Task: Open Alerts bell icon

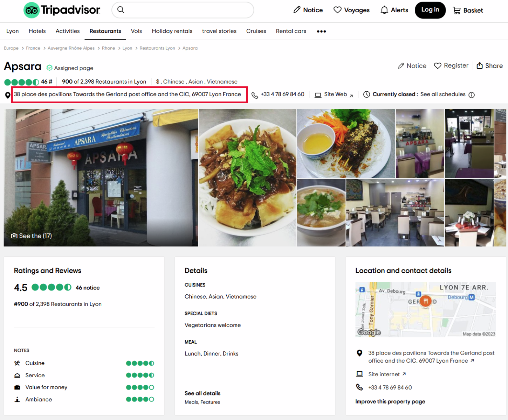Action: pos(384,10)
